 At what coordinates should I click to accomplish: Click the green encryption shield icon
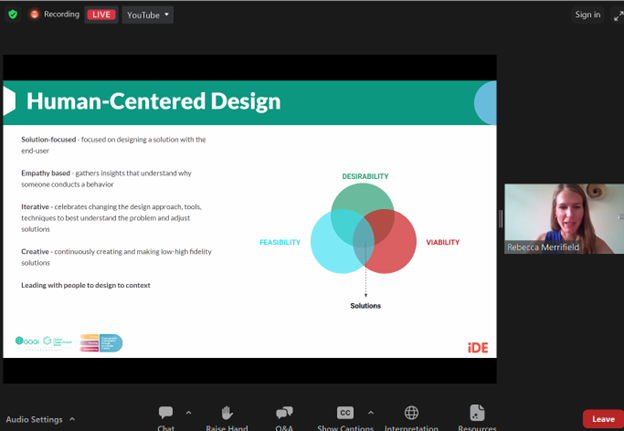(13, 15)
